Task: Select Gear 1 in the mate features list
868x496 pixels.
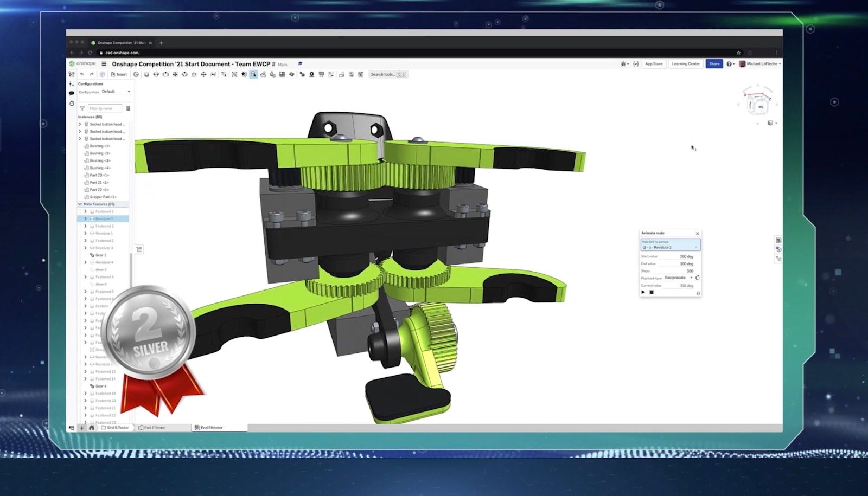Action: (x=100, y=255)
